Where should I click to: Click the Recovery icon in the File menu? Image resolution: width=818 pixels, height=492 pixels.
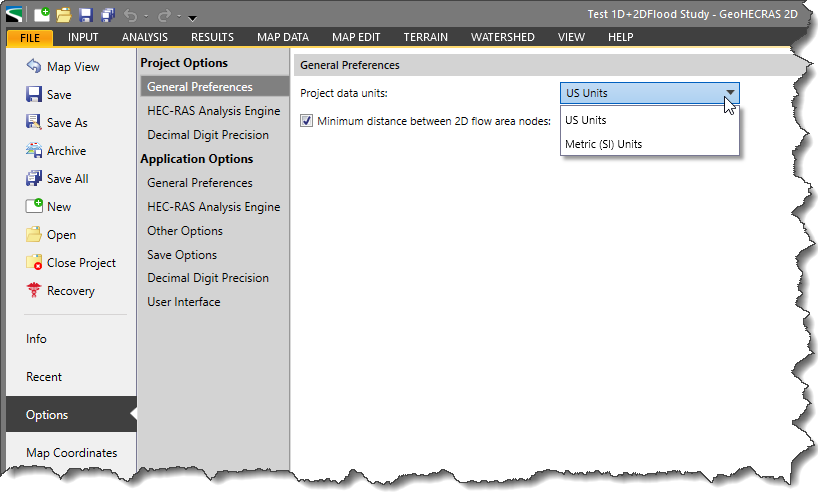[x=34, y=290]
